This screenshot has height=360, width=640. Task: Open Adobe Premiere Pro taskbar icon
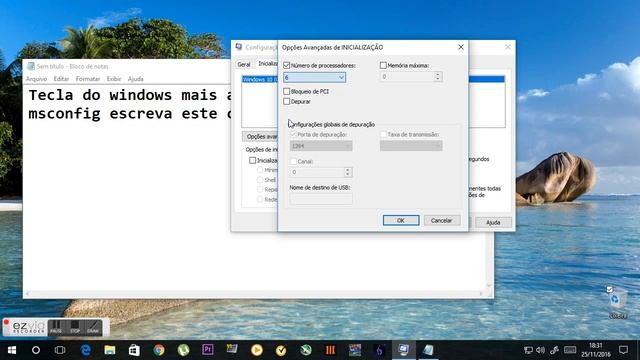tap(208, 350)
